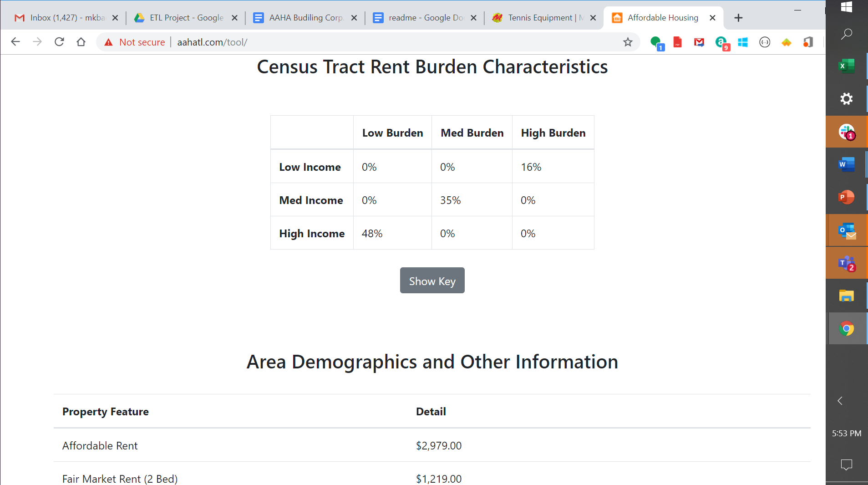This screenshot has height=485, width=868.
Task: Open Outlook from the taskbar
Action: point(847,230)
